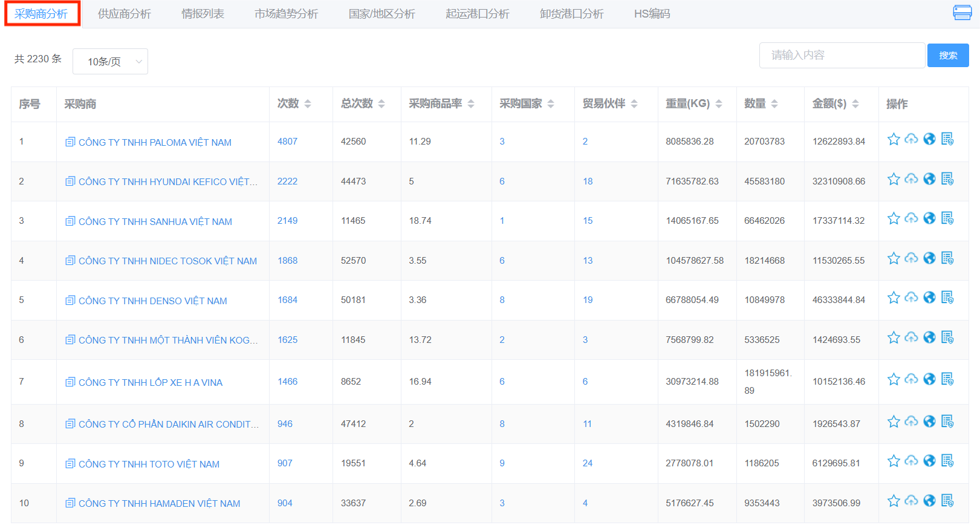Image resolution: width=980 pixels, height=528 pixels.
Task: Switch to the 市场趋势分析 tab
Action: [x=286, y=13]
